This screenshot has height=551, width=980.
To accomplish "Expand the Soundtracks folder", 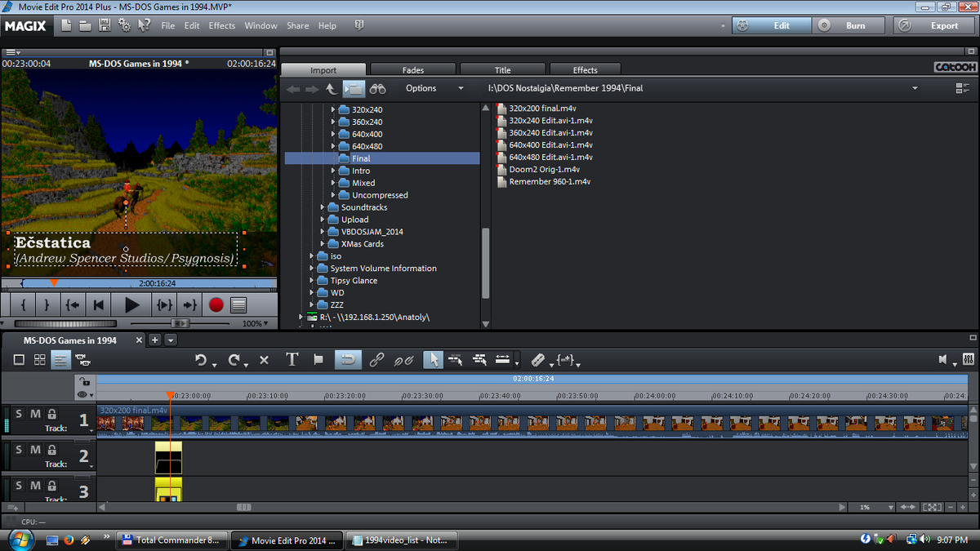I will 322,207.
